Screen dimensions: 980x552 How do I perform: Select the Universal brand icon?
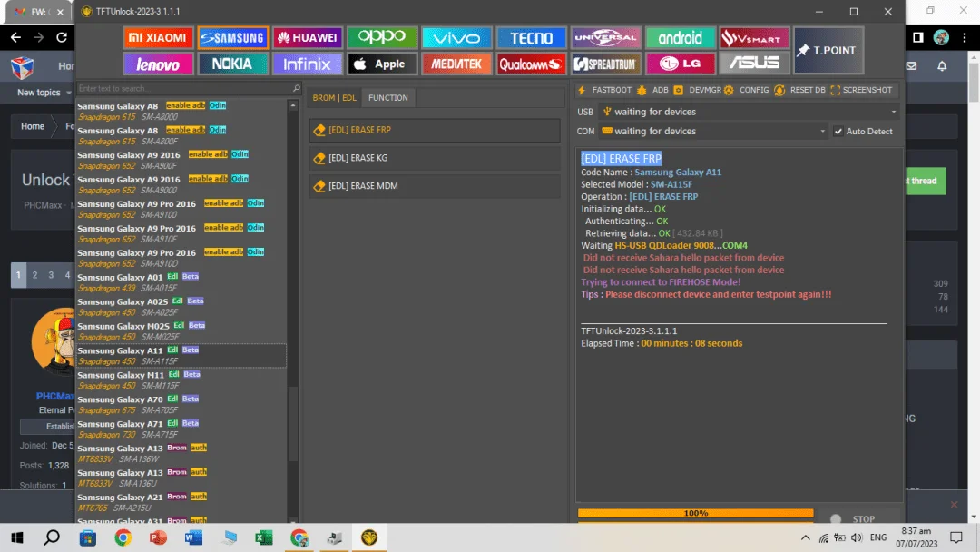click(x=605, y=37)
